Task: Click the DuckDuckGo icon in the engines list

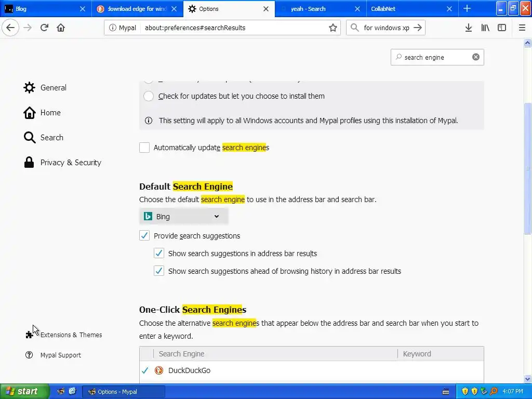Action: click(159, 370)
